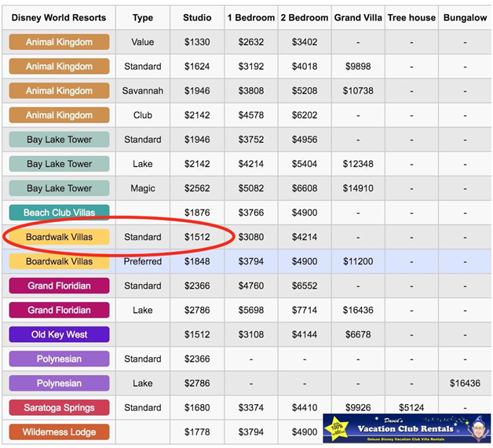Click the Tree house column header
493x448 pixels.
(x=411, y=17)
